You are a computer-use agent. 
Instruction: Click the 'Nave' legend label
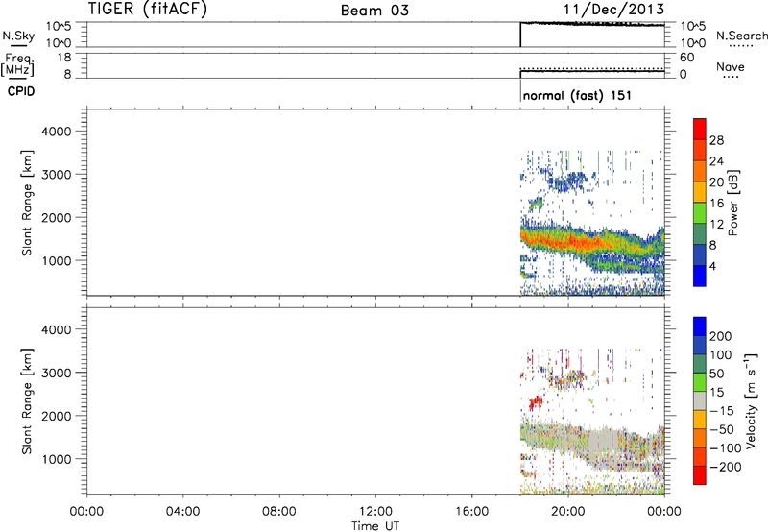[731, 66]
